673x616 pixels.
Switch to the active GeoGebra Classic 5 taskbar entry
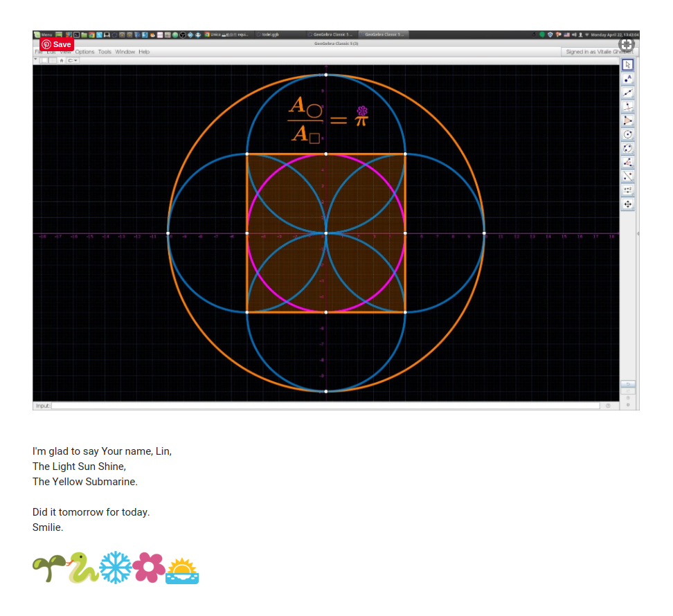point(384,35)
